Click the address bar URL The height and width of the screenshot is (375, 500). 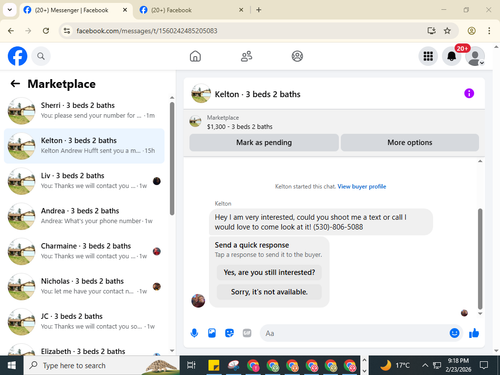pos(147,31)
